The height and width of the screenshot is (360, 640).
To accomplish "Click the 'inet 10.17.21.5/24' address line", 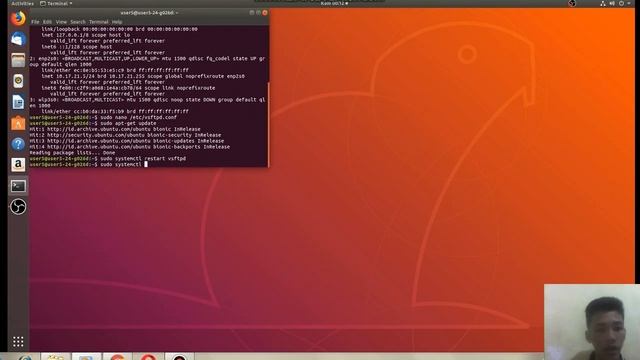I will [x=143, y=76].
